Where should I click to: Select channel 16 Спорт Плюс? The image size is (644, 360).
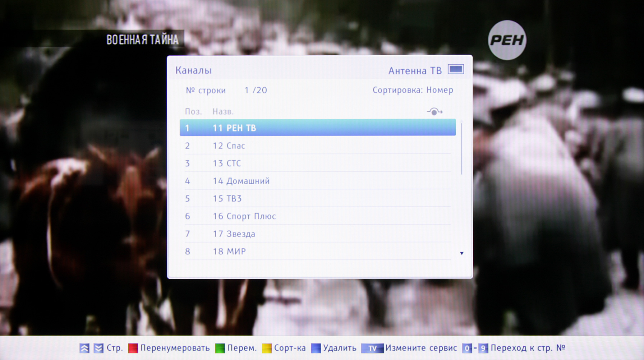click(318, 216)
